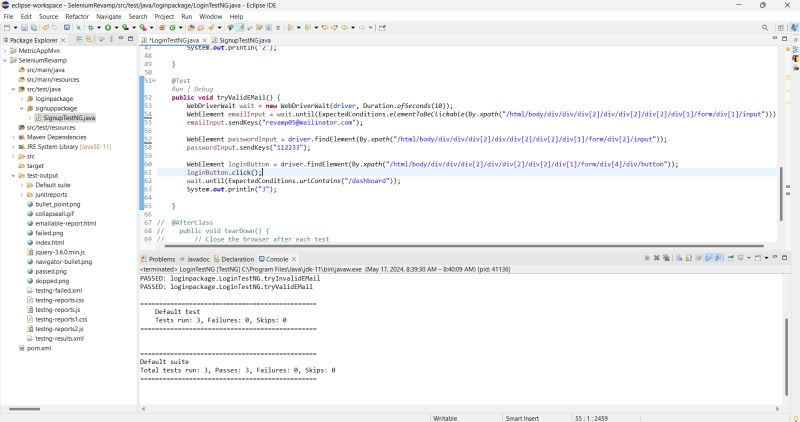Expand Maven Dependencies node
The width and height of the screenshot is (800, 422).
(13, 137)
